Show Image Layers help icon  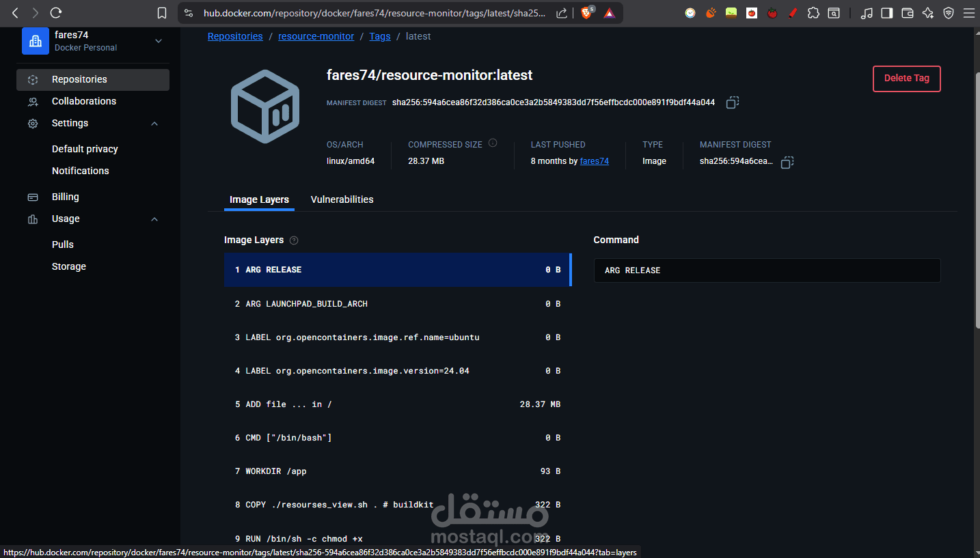294,240
